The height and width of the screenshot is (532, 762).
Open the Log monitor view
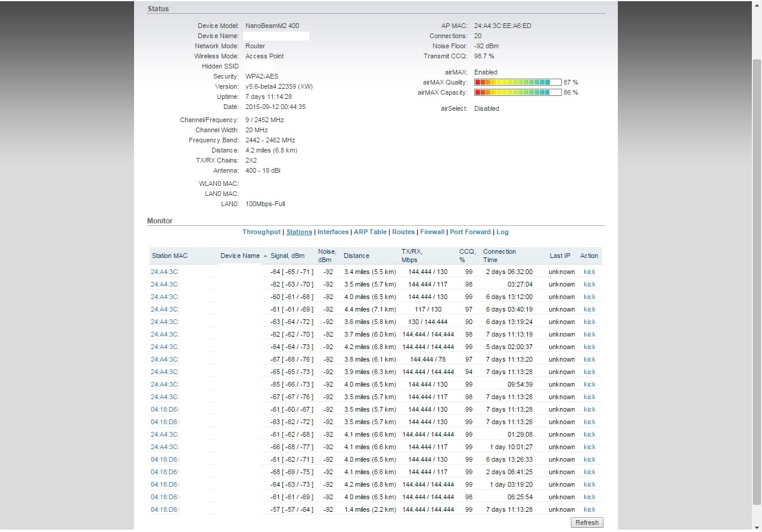pos(502,232)
